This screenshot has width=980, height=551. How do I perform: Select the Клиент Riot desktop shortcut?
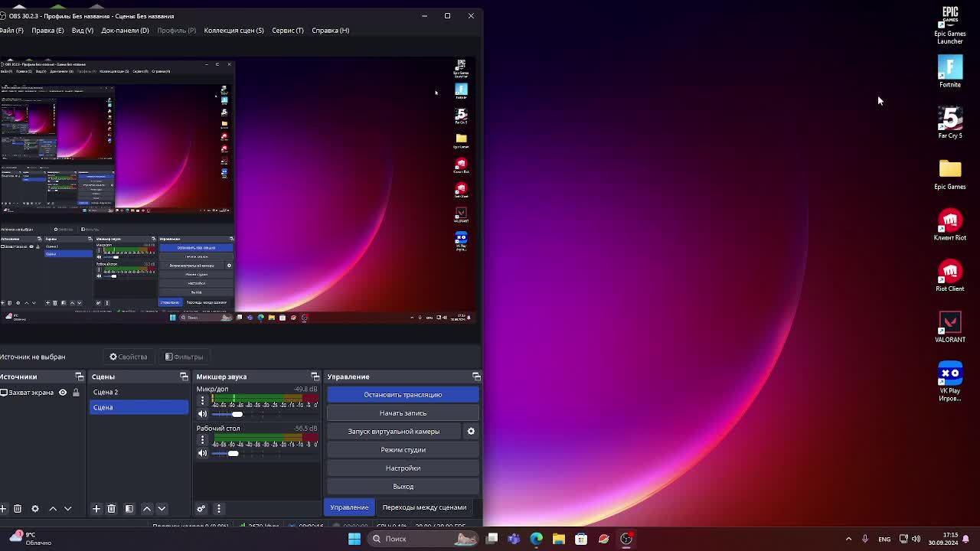pyautogui.click(x=950, y=225)
